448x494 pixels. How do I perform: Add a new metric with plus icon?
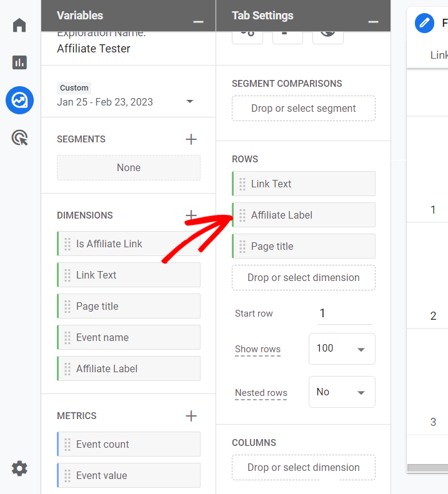pos(191,416)
